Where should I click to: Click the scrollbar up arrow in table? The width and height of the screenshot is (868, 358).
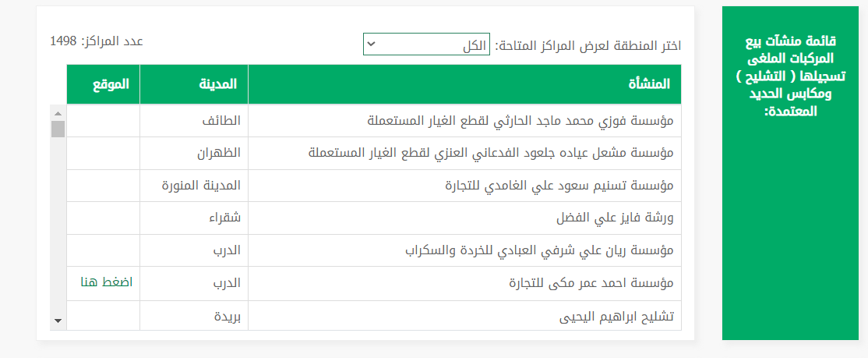[x=58, y=112]
